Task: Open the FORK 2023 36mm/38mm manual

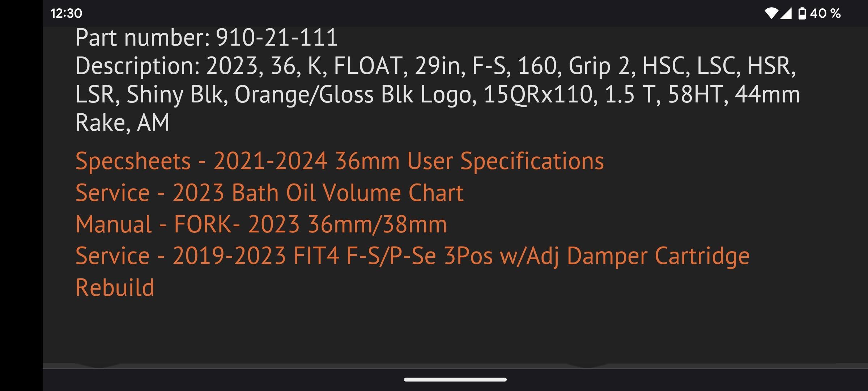Action: 261,224
